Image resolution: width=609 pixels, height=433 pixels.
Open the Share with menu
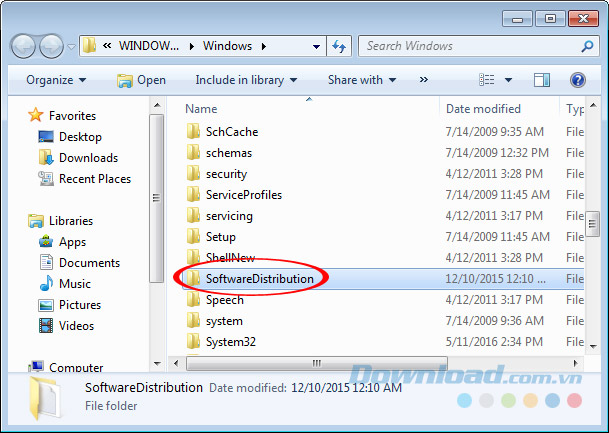[x=362, y=80]
